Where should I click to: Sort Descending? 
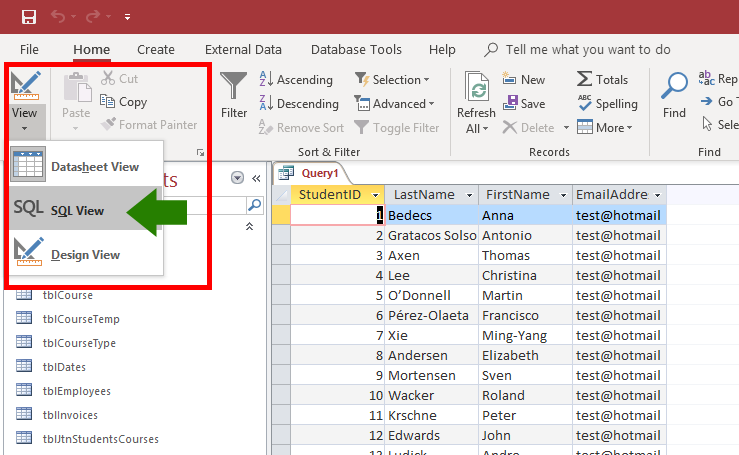tap(299, 103)
